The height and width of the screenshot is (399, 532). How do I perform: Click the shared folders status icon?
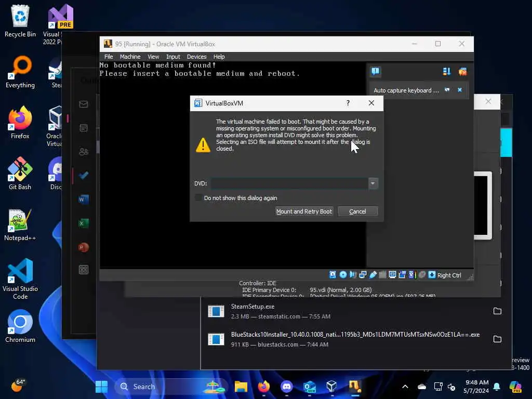pos(382,275)
